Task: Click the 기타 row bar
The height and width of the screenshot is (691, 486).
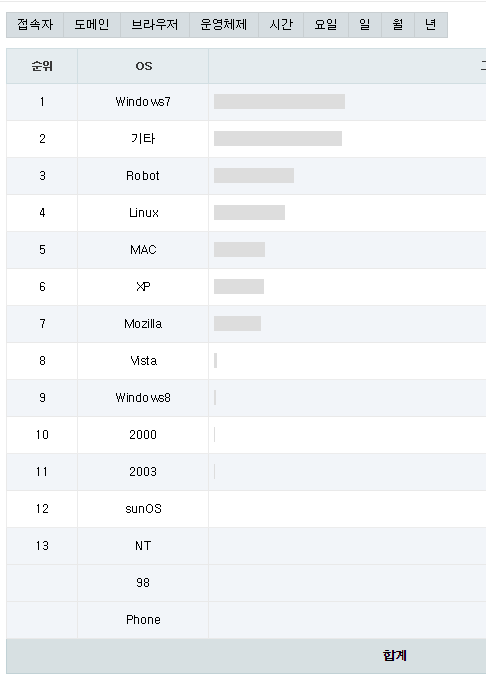Action: pos(278,138)
